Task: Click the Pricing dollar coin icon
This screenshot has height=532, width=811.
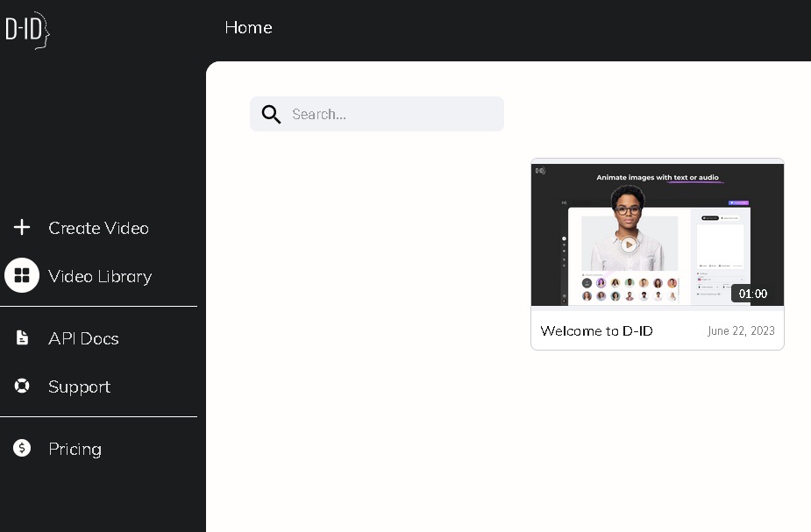Action: point(22,448)
